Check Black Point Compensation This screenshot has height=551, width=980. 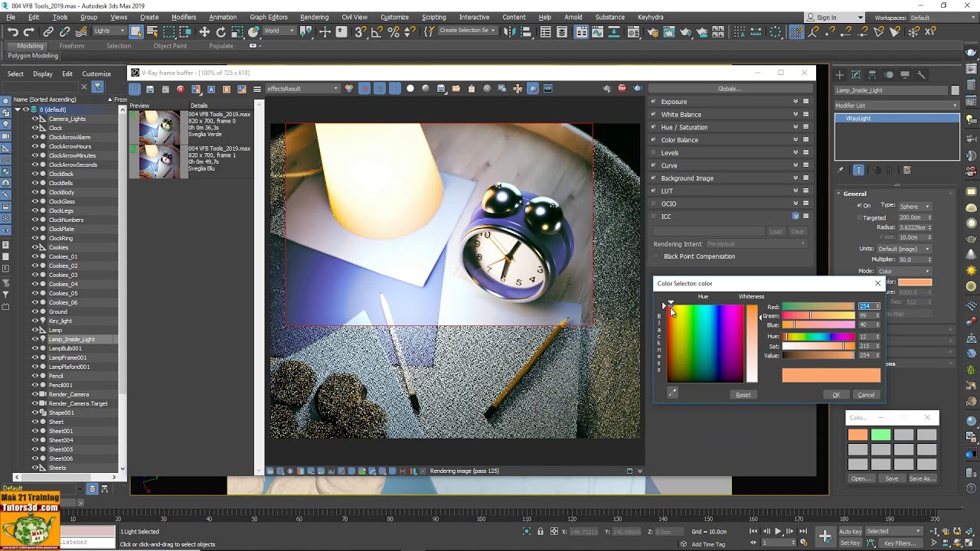(658, 256)
